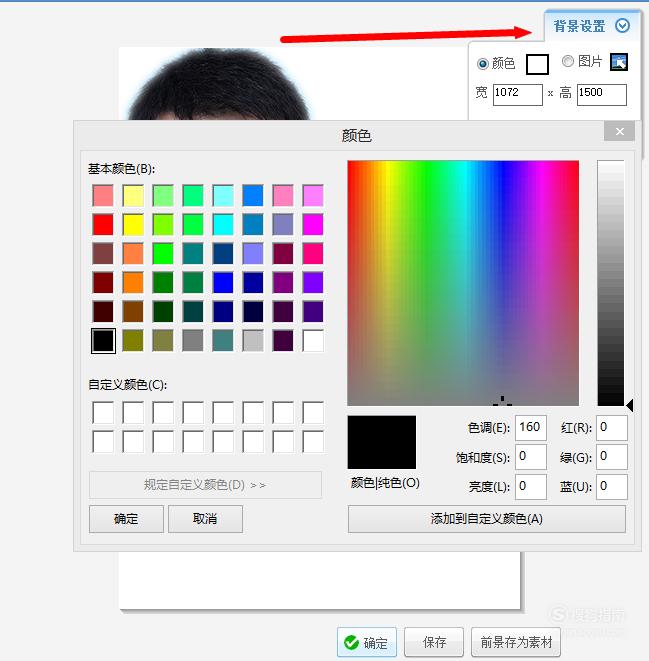The image size is (649, 661).
Task: Confirm color dialog with 确定 button
Action: [x=126, y=519]
